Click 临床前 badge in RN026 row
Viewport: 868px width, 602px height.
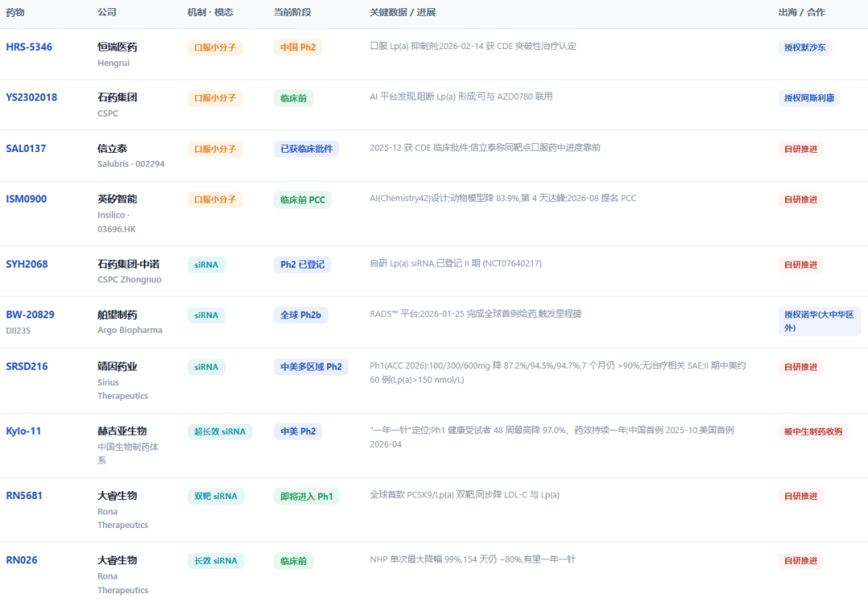[x=293, y=560]
